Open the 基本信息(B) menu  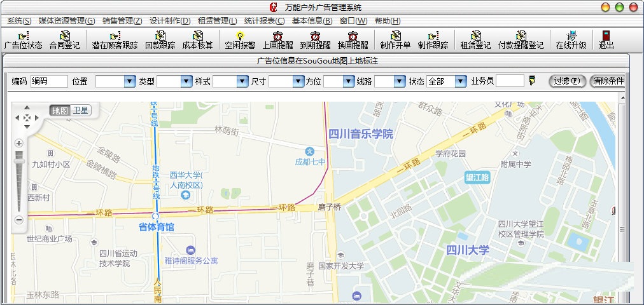click(x=312, y=21)
